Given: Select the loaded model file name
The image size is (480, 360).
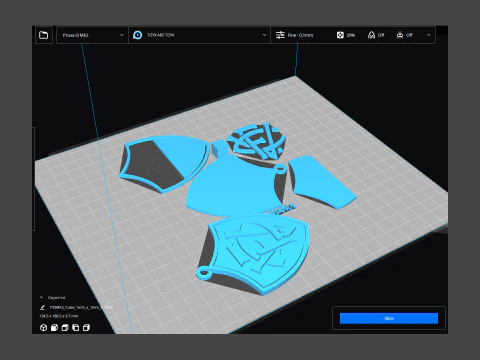Looking at the screenshot, I should tap(81, 307).
